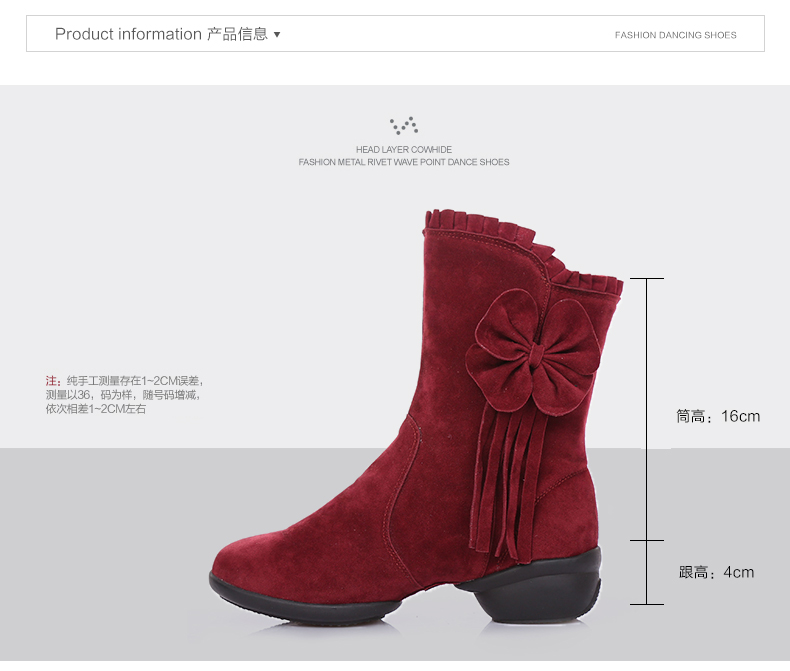Click the FASHION METAL RIVET WAVE POINT text
Viewport: 790px width, 671px height.
(x=404, y=162)
